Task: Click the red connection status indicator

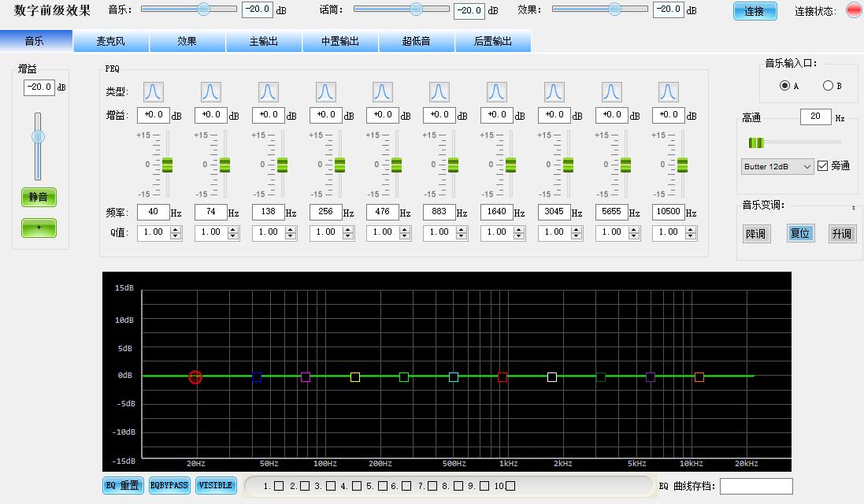Action: click(x=853, y=11)
